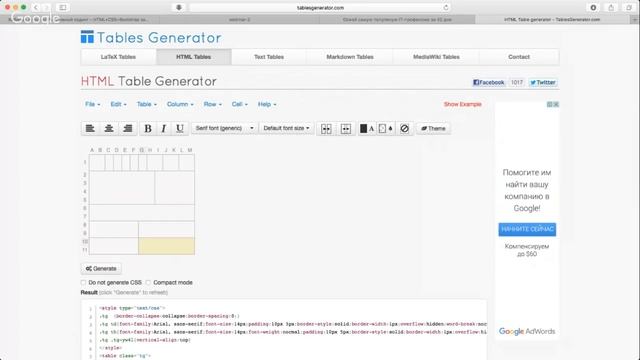Select row 1 header in table editor
The height and width of the screenshot is (360, 640).
(x=85, y=162)
